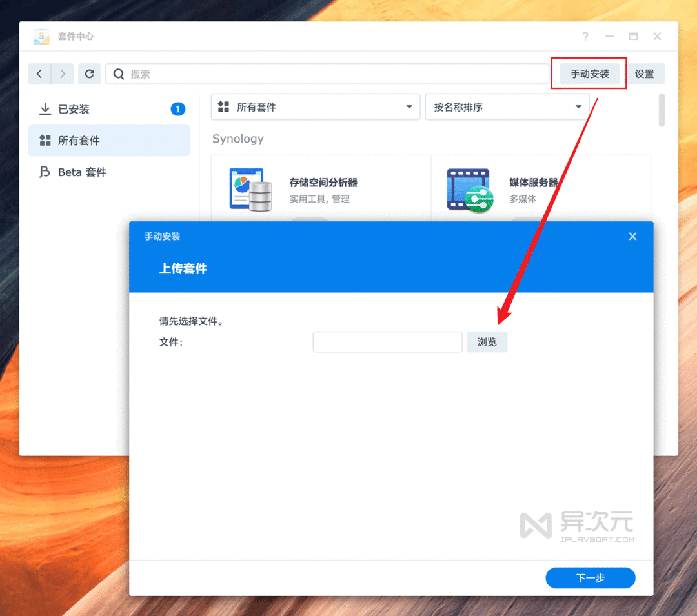Screen dimensions: 697x616
Task: Close the 手动安装 dialog
Action: coord(632,236)
